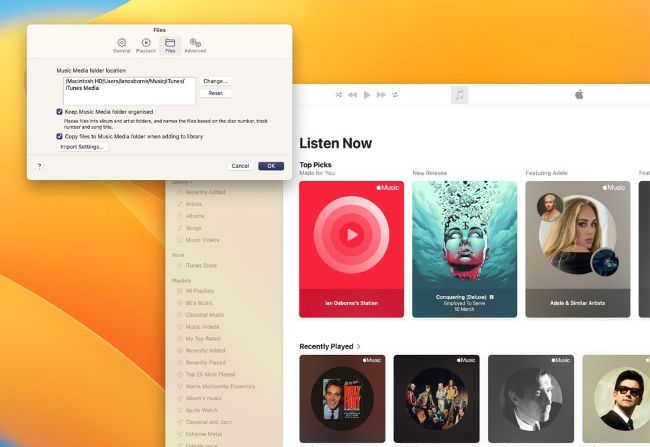Uncheck Copy files to Music Media folder
The width and height of the screenshot is (650, 447).
59,136
